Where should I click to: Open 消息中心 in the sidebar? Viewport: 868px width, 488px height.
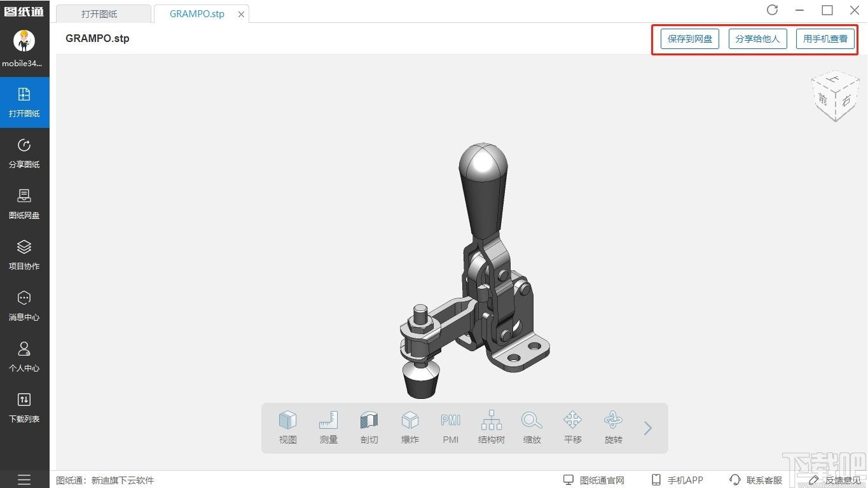tap(24, 306)
